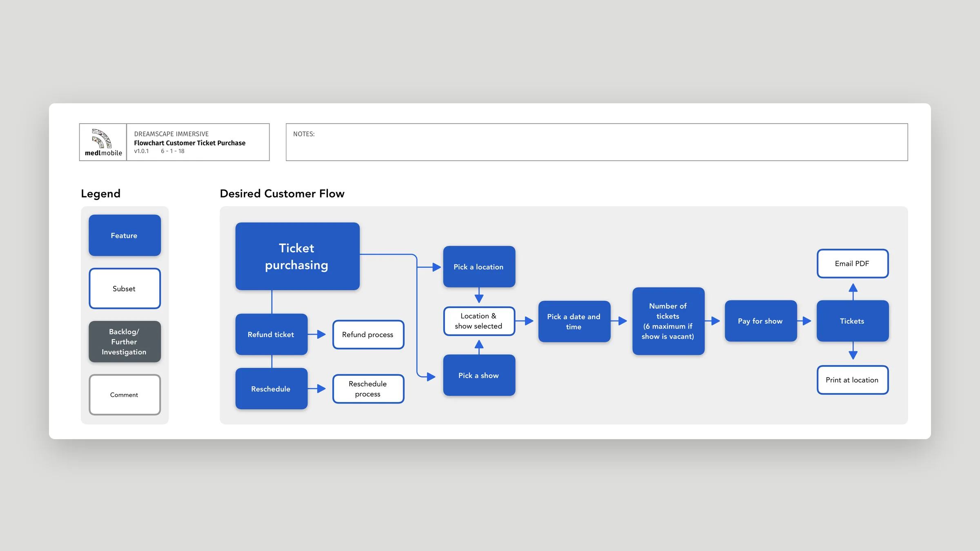
Task: Click the 'DREAMSCAPE IMMERSIVE' text
Action: 171,134
